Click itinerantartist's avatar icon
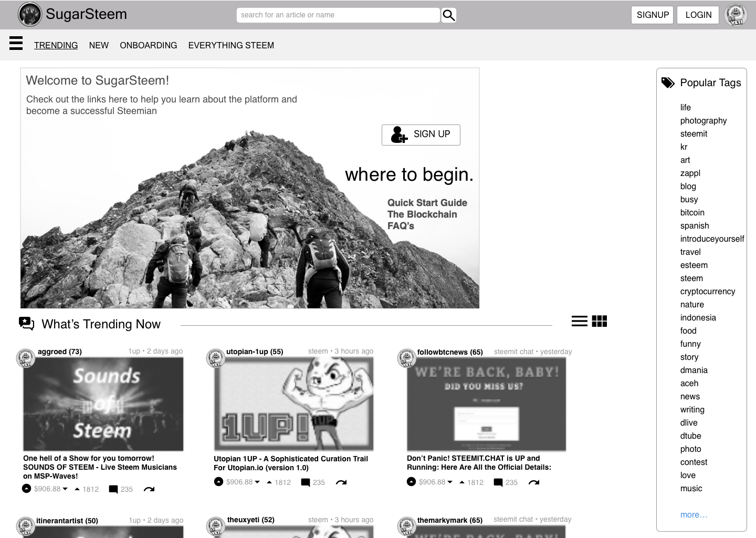The image size is (756, 538). point(26,526)
